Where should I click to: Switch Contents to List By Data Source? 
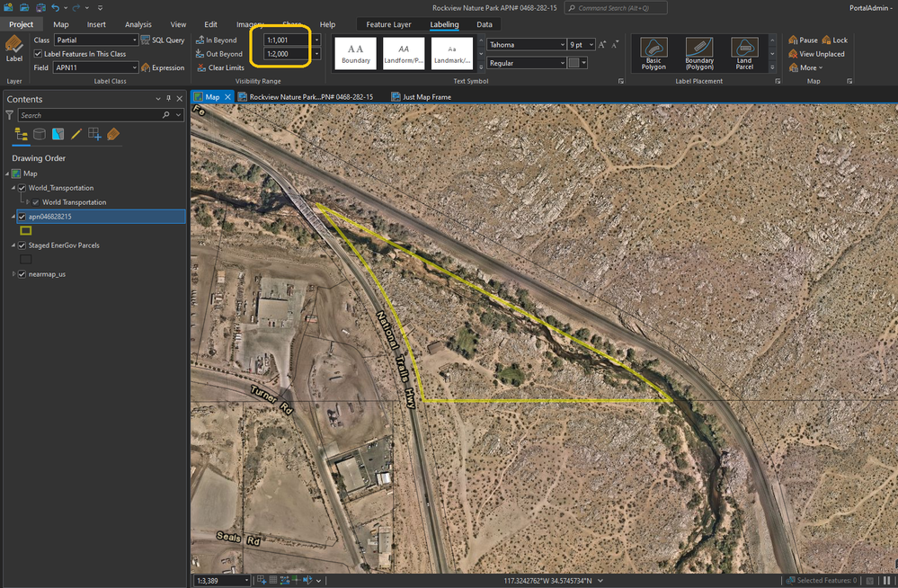39,135
